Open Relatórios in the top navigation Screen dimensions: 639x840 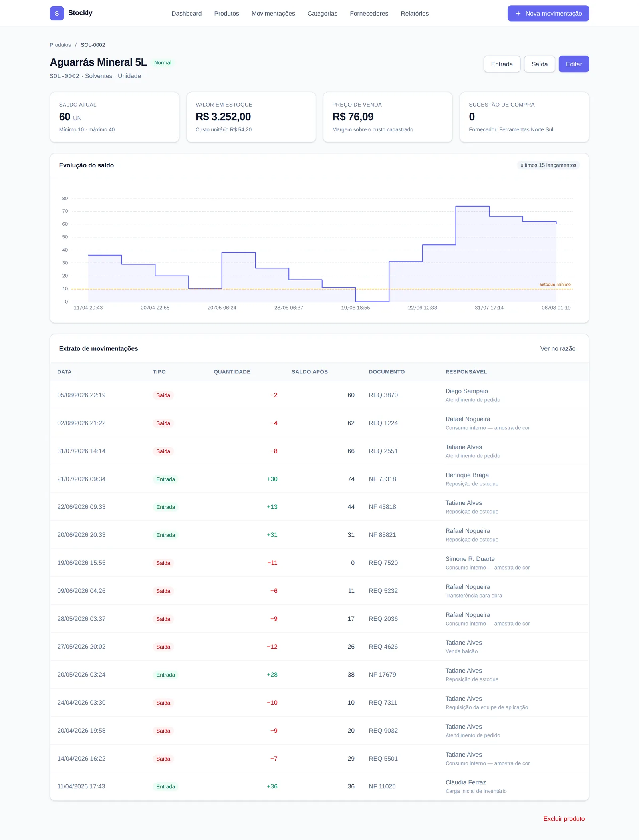point(415,14)
